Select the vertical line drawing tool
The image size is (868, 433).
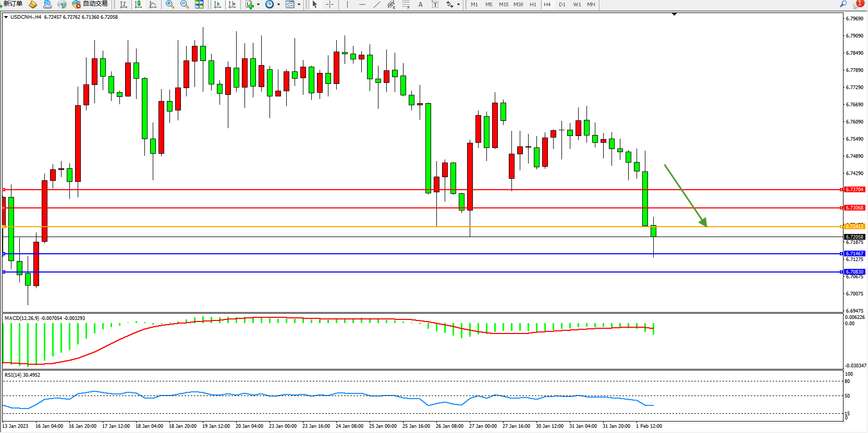pyautogui.click(x=347, y=5)
